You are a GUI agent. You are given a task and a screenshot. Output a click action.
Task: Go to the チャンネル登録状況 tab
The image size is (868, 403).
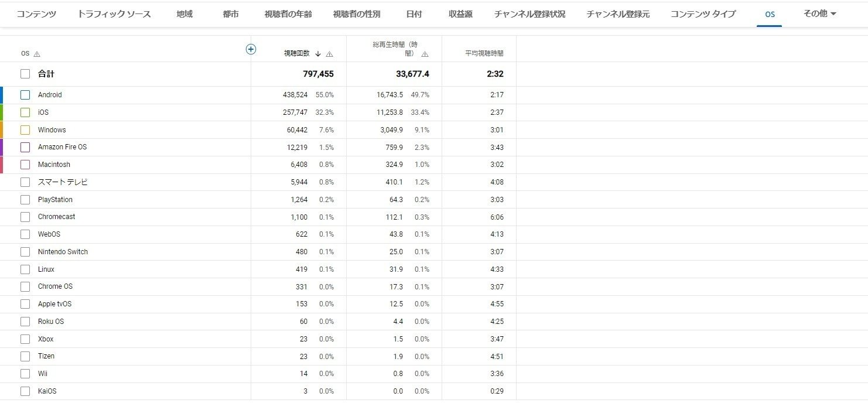click(529, 13)
